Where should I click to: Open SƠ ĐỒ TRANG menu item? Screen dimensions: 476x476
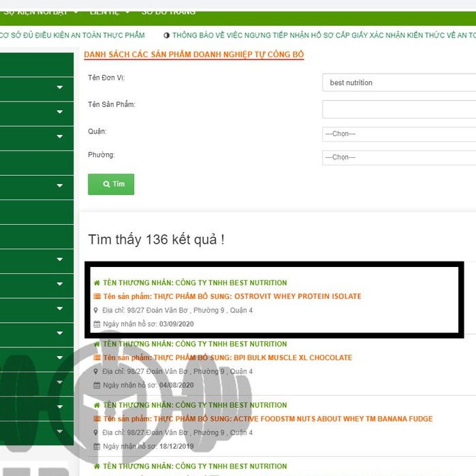[x=168, y=13]
